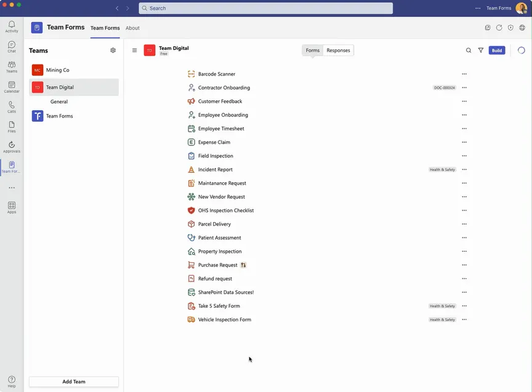
Task: Switch to the Responses view
Action: [338, 50]
